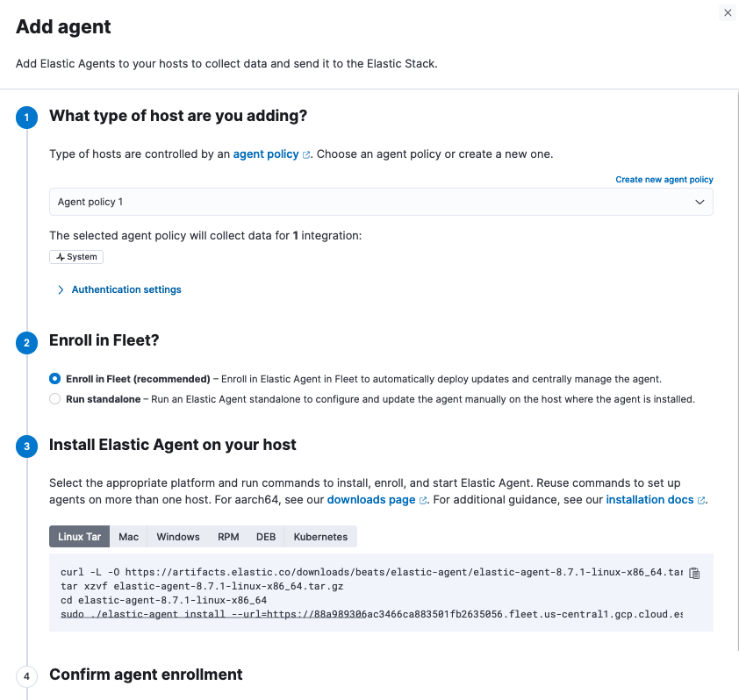This screenshot has height=700, width=739.
Task: Open the Agent policy 1 selector
Action: 381,202
